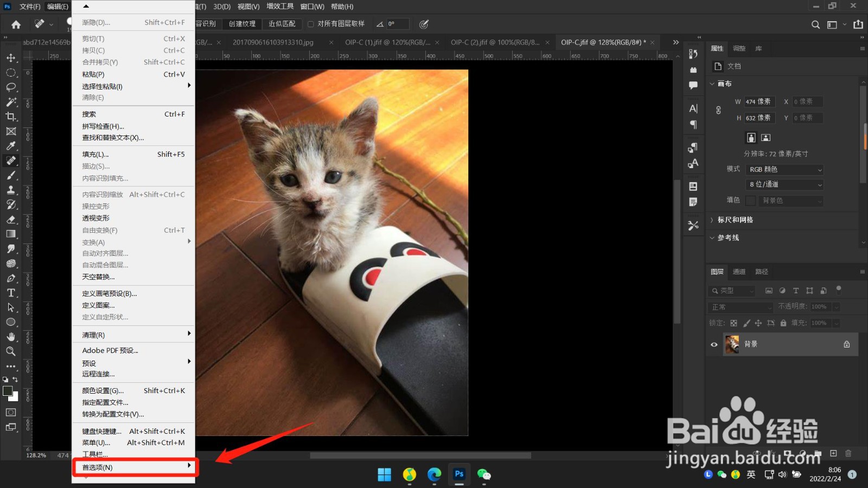Open the Comments panel icon
This screenshot has height=488, width=868.
(x=693, y=85)
